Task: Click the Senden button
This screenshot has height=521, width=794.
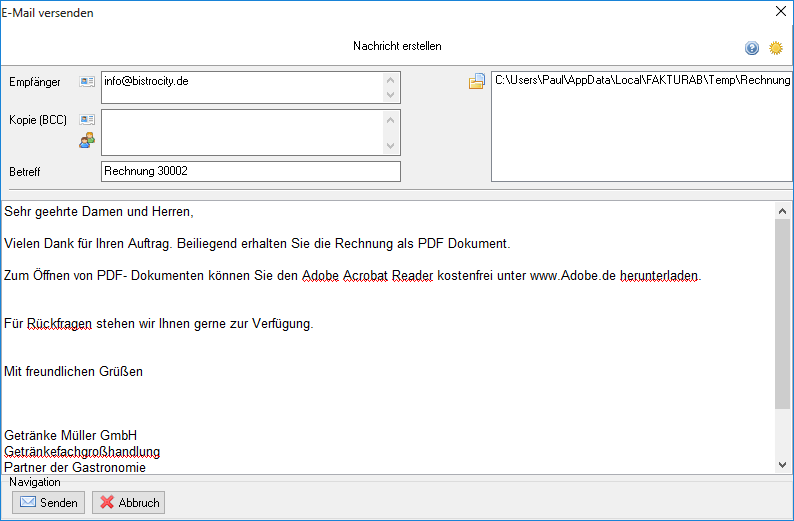Action: pos(49,502)
